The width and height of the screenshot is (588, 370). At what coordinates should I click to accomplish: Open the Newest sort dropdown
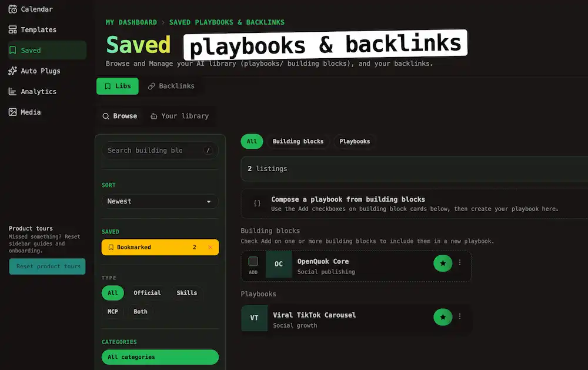(160, 202)
